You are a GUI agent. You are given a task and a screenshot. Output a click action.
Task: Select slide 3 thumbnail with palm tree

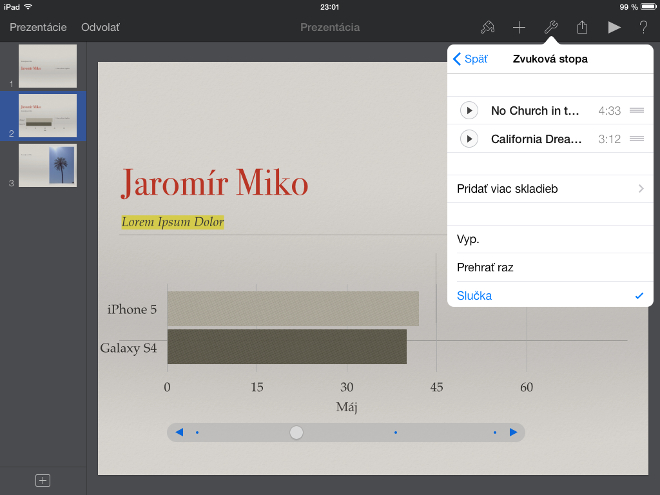48,165
